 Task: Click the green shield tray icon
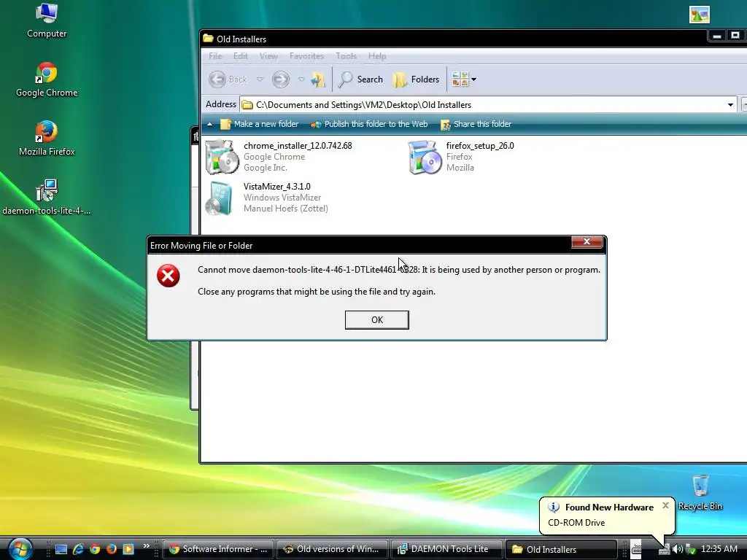[690, 550]
